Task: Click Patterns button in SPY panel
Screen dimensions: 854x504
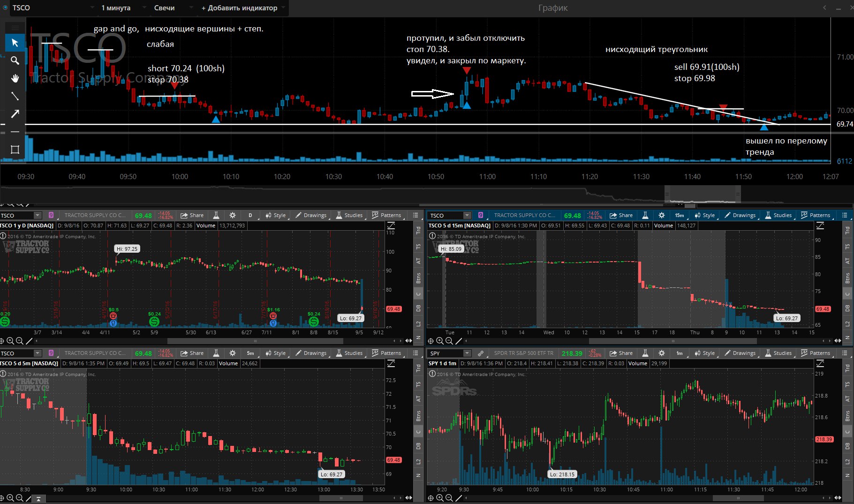Action: coord(816,353)
